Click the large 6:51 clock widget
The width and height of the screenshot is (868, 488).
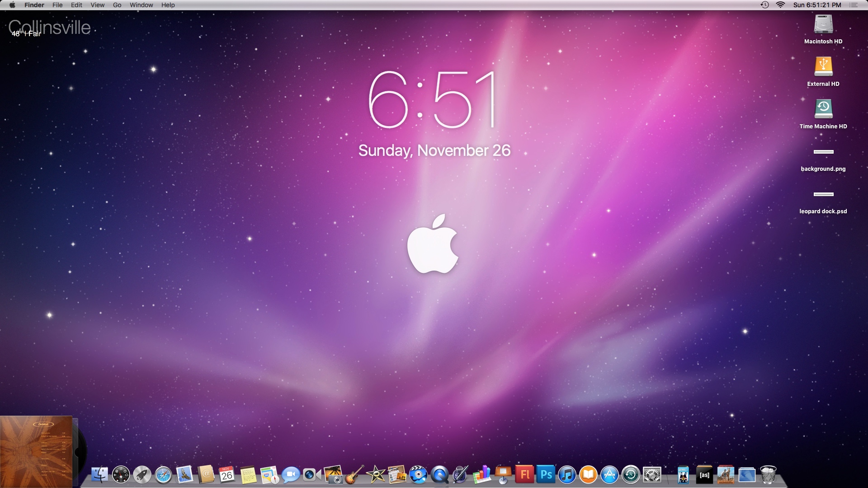pyautogui.click(x=433, y=99)
